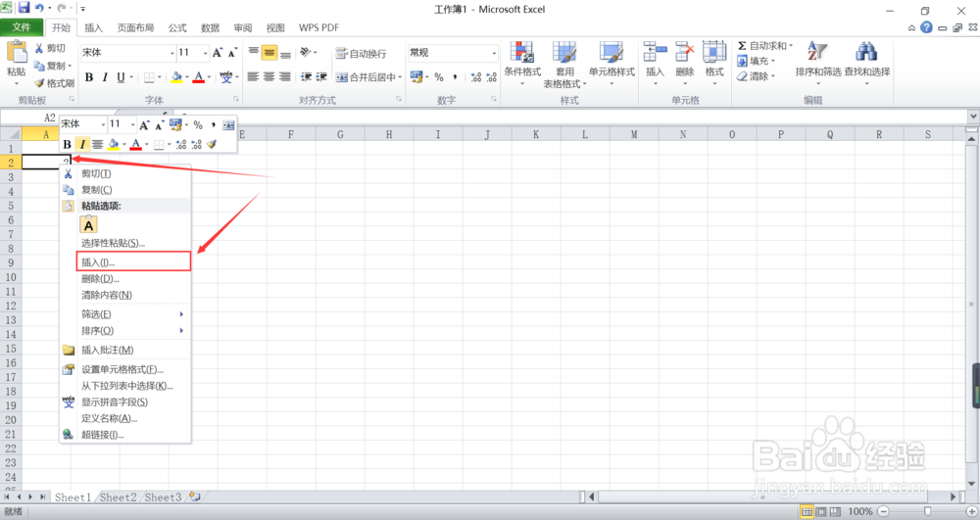Switch to Page Layout view in status bar
The height and width of the screenshot is (520, 980).
821,512
